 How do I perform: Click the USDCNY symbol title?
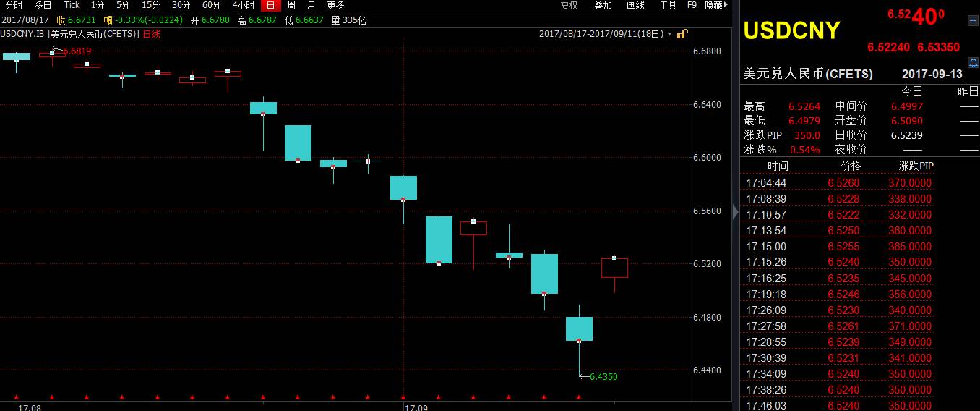point(792,30)
